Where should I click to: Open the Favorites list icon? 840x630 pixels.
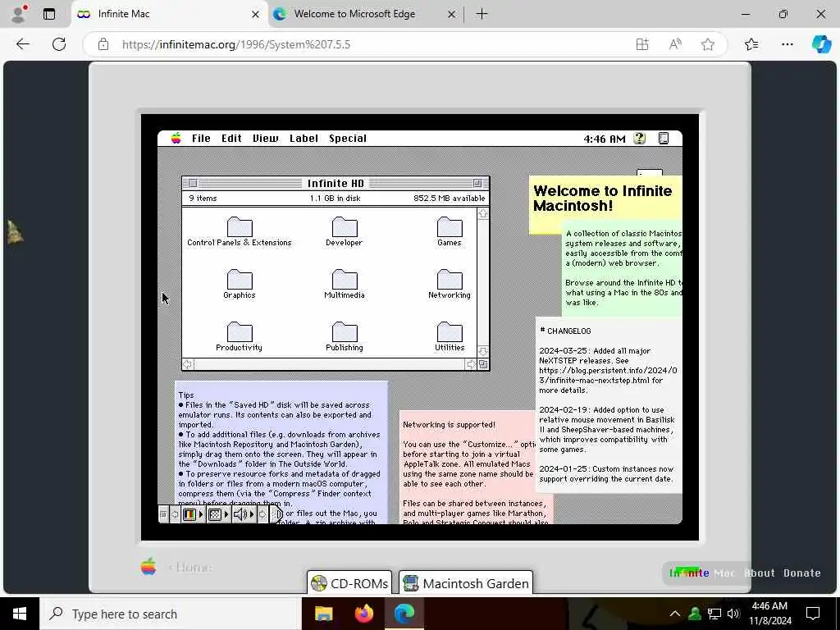(x=751, y=44)
